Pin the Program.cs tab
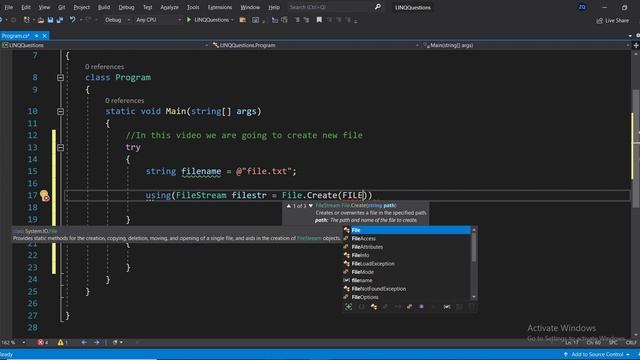640x360 pixels. 36,36
